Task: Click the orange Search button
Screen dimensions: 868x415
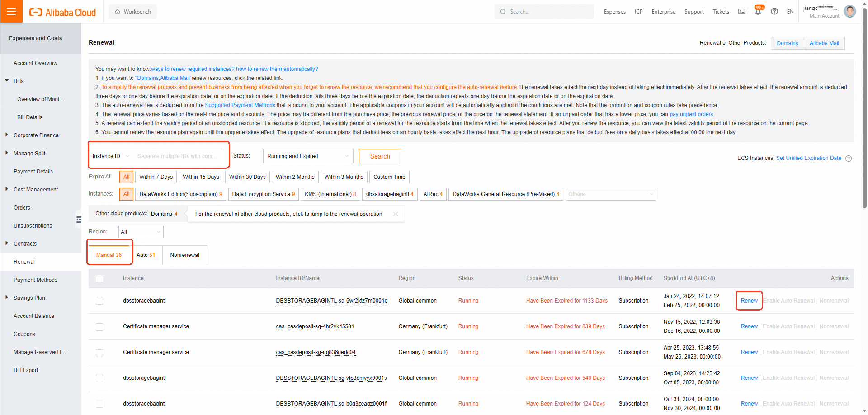Action: 380,156
